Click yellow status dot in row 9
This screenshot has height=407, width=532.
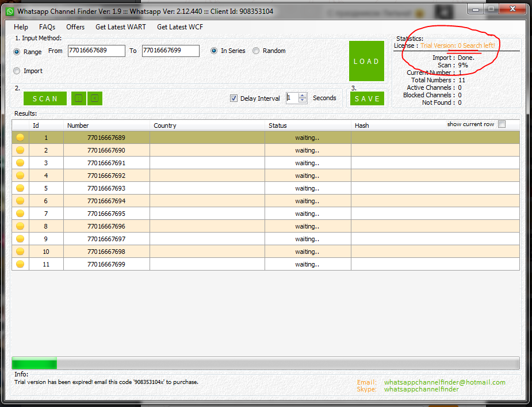pos(20,239)
